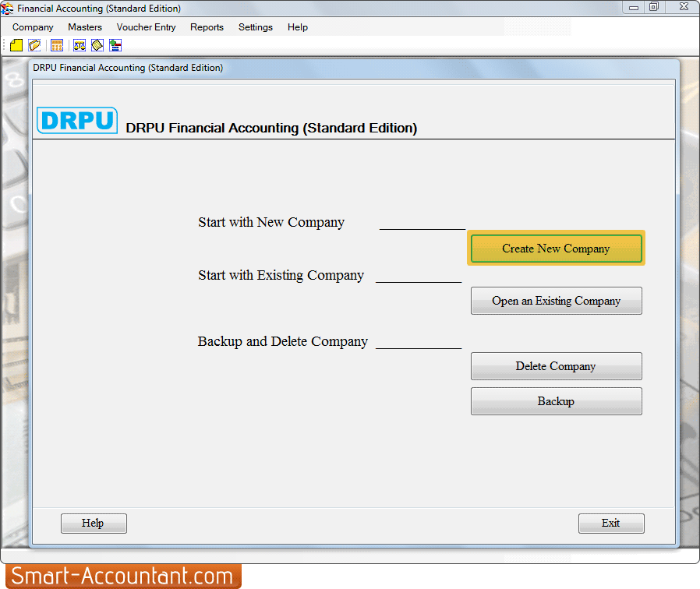Restore down the Financial Accounting window
This screenshot has width=700, height=589.
pyautogui.click(x=654, y=7)
